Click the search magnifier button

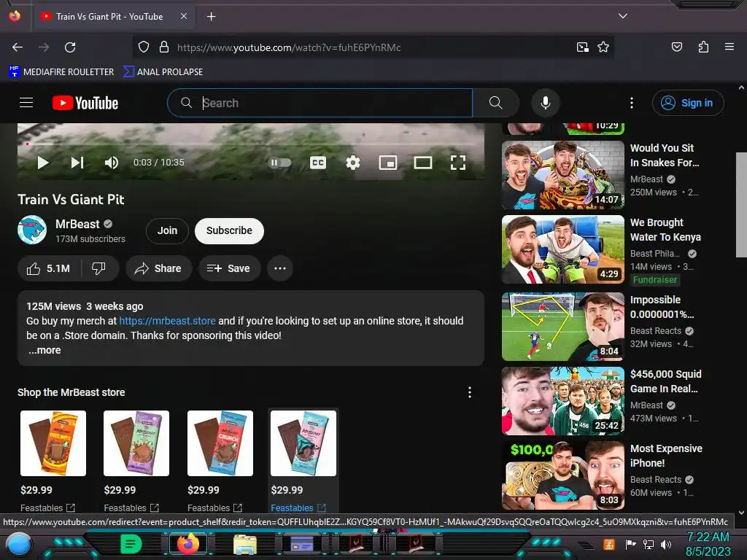pyautogui.click(x=495, y=103)
